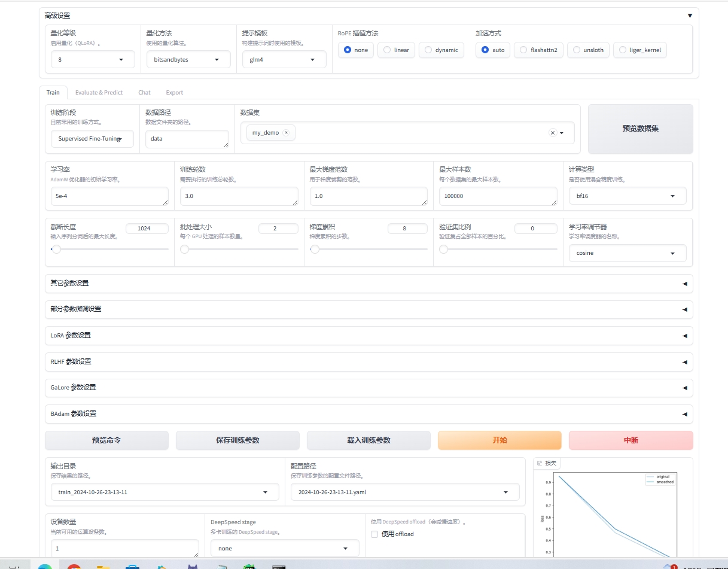Collapse the 高级设置 section triangle
This screenshot has height=569, width=728.
pyautogui.click(x=690, y=16)
